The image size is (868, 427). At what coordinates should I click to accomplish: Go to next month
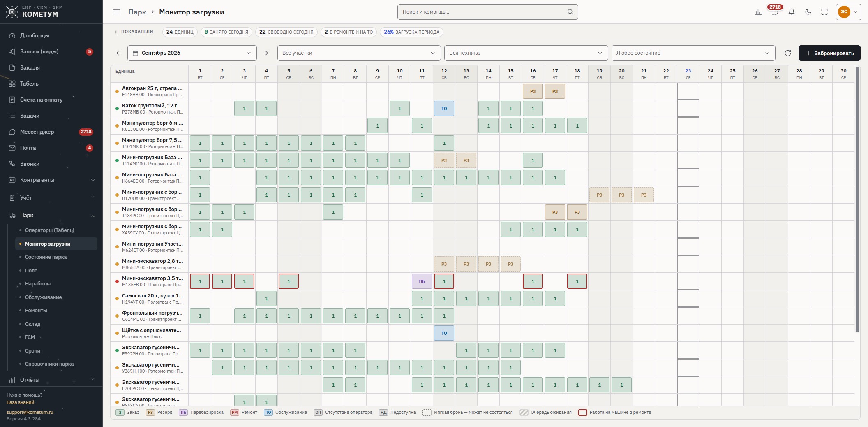[x=267, y=53]
